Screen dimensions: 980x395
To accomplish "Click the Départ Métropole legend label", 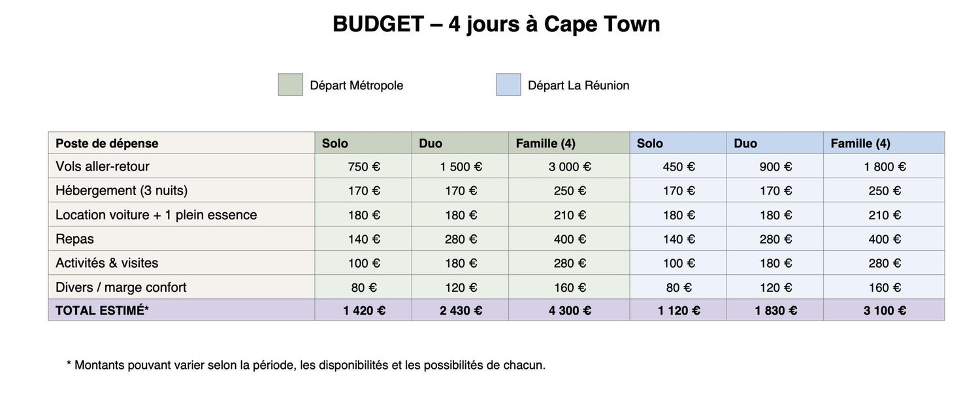I will pos(357,86).
